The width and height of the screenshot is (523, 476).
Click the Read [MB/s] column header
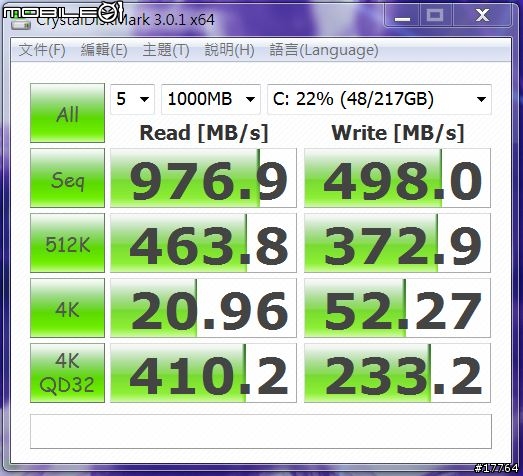click(x=204, y=133)
